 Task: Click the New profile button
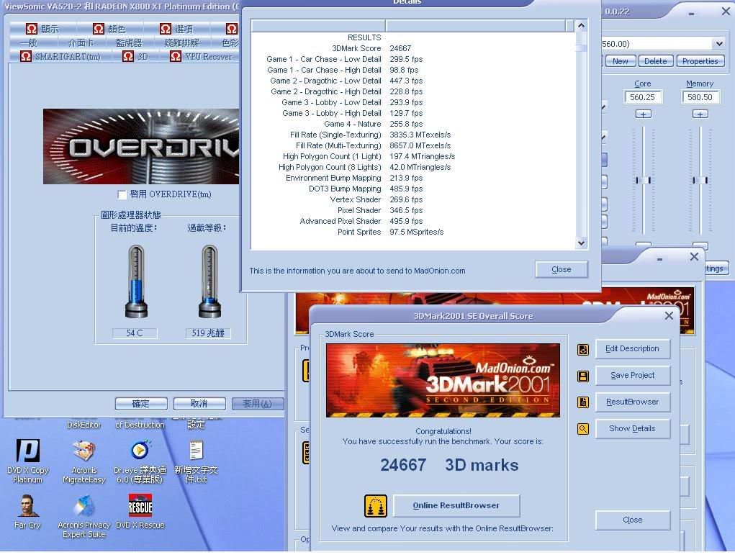(x=620, y=61)
